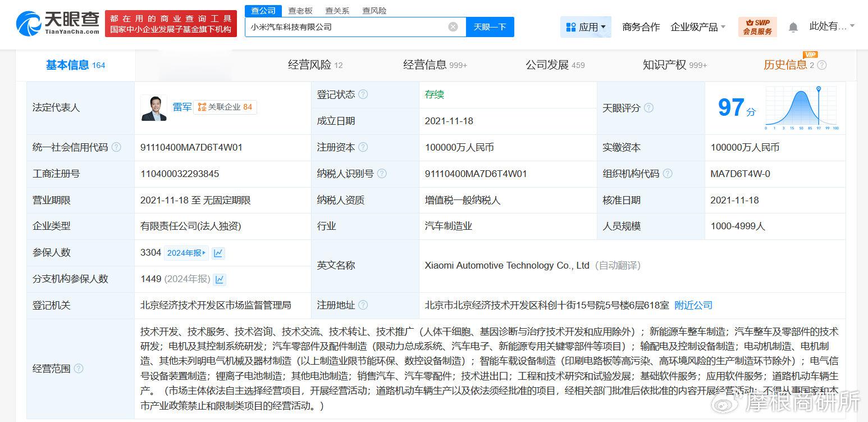Click the registered address 科创十街15号院 text
The width and height of the screenshot is (868, 422).
coord(547,305)
